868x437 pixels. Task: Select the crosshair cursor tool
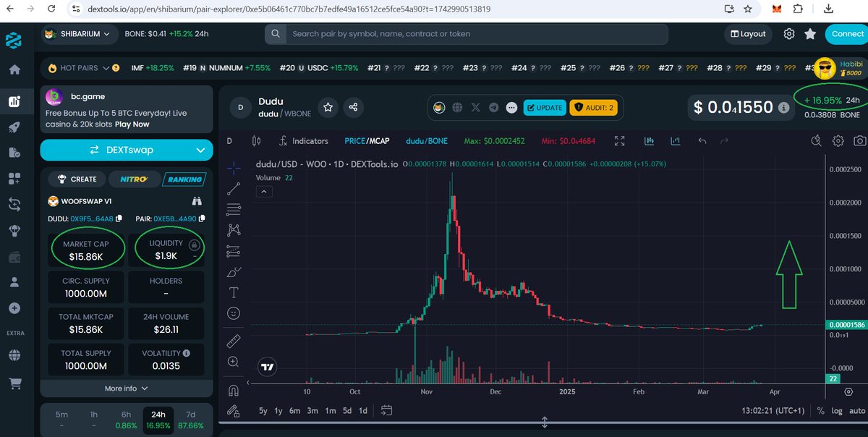pyautogui.click(x=234, y=168)
